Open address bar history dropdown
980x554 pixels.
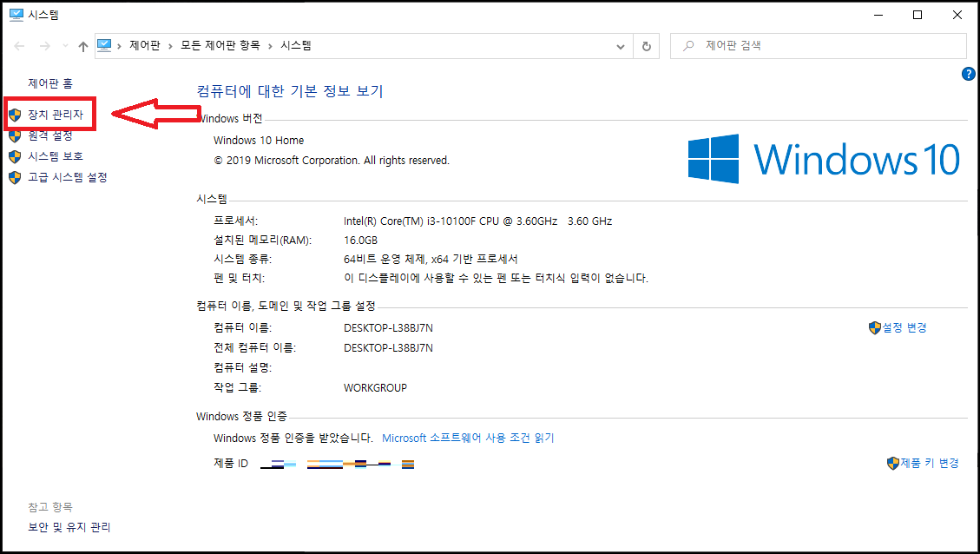(x=620, y=46)
